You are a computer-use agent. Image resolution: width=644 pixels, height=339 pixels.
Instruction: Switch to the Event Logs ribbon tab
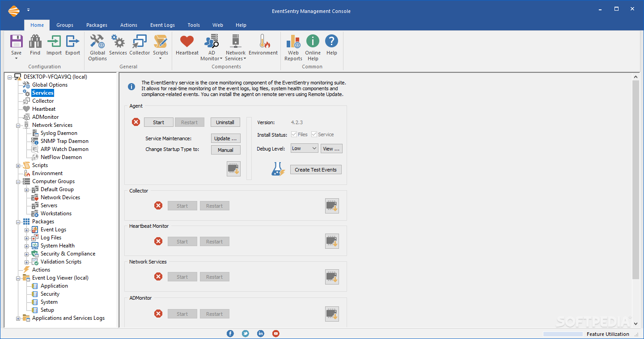click(x=163, y=25)
